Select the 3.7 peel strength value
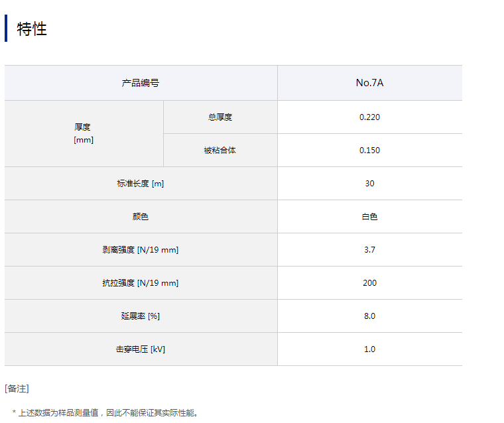The width and height of the screenshot is (504, 423). point(369,250)
